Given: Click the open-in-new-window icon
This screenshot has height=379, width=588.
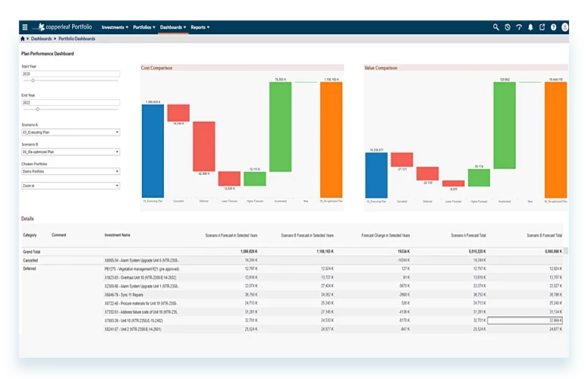Looking at the screenshot, I should 542,27.
